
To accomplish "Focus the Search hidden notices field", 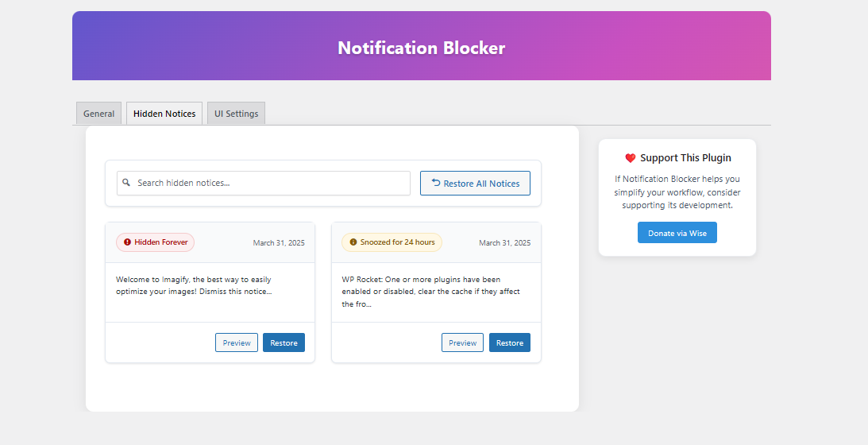I will (270, 183).
